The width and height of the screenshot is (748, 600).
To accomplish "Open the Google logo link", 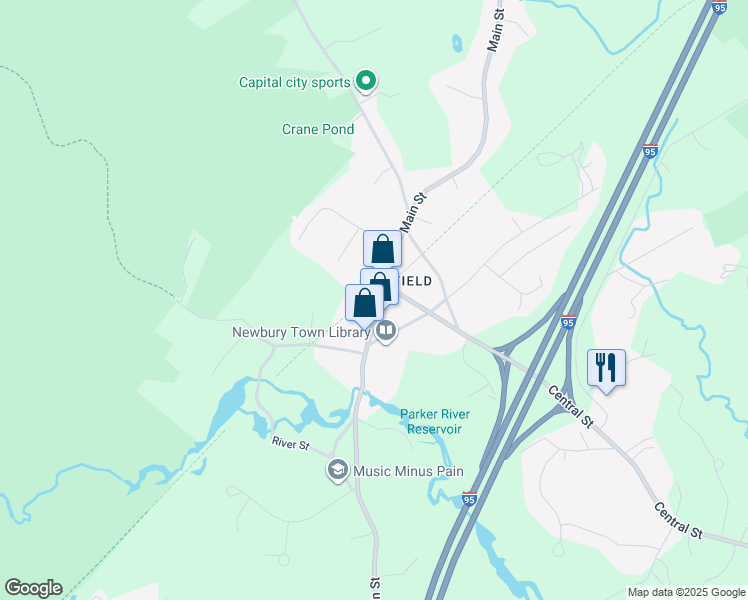I will 33,588.
